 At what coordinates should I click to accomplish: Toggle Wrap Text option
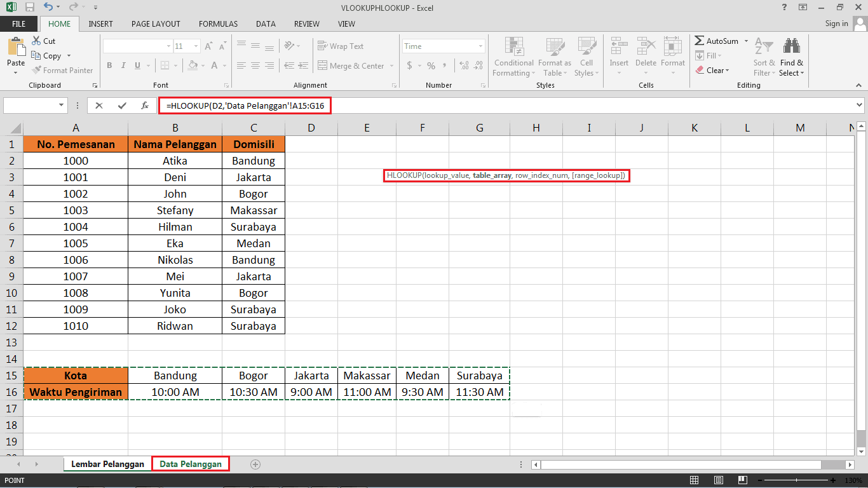(x=341, y=46)
